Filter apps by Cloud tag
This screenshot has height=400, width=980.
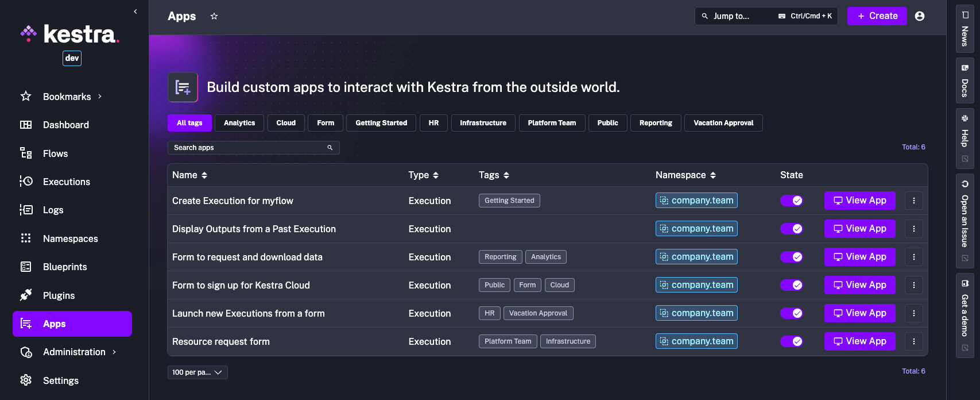click(x=286, y=123)
